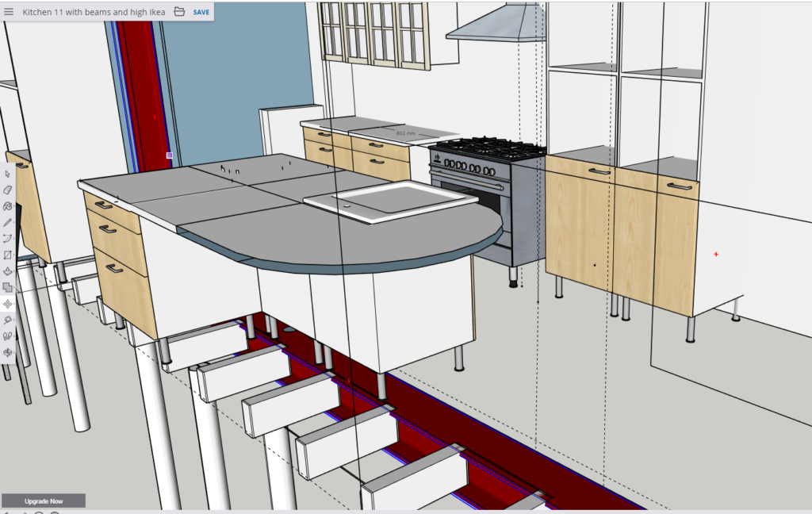This screenshot has width=812, height=514.
Task: Open the hamburger main menu
Action: click(x=9, y=12)
